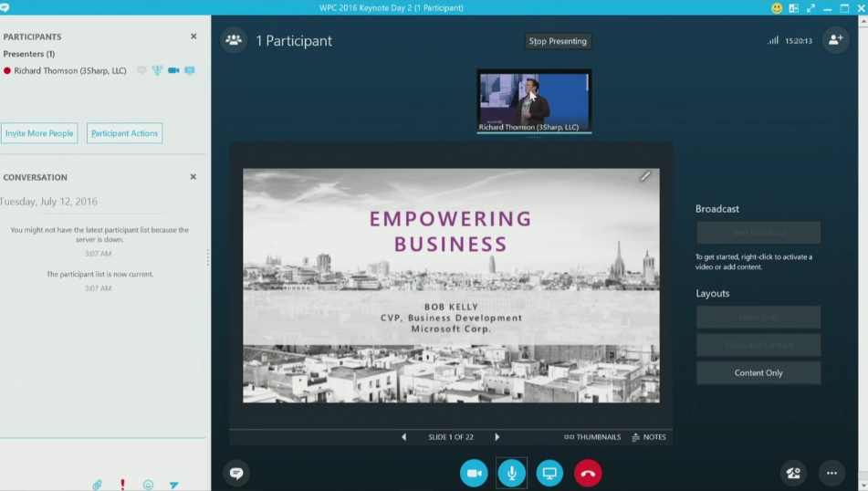
Task: Go to the next slide arrow
Action: [497, 437]
